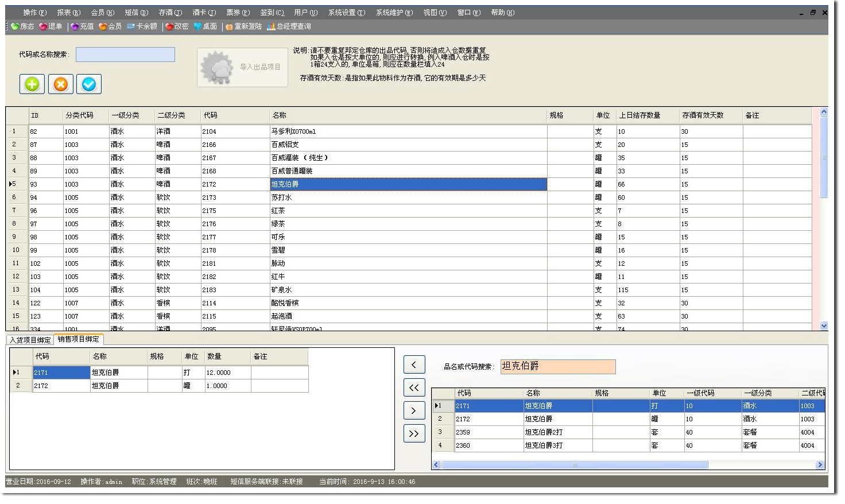
Task: Click the double right arrow move-all button
Action: 414,433
